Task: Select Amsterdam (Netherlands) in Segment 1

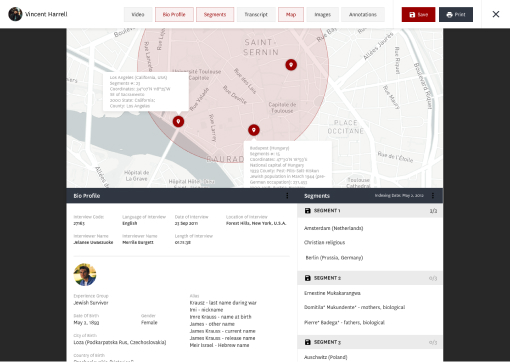Action: [x=333, y=228]
